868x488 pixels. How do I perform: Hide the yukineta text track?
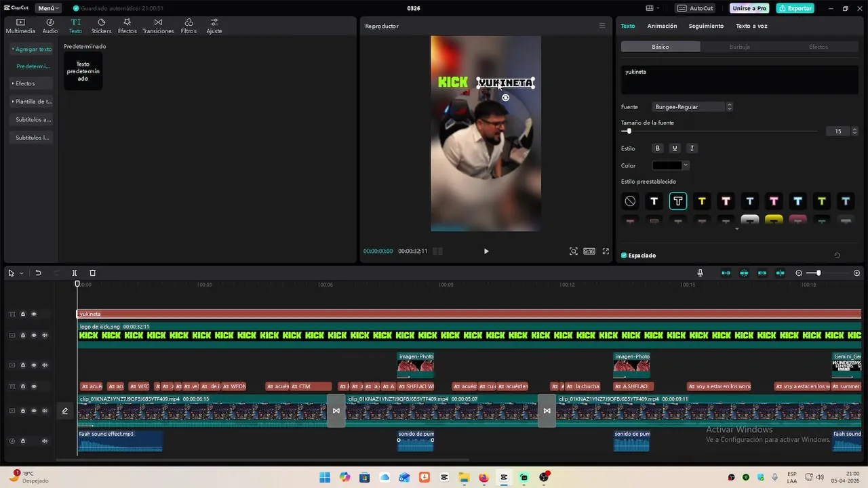34,314
